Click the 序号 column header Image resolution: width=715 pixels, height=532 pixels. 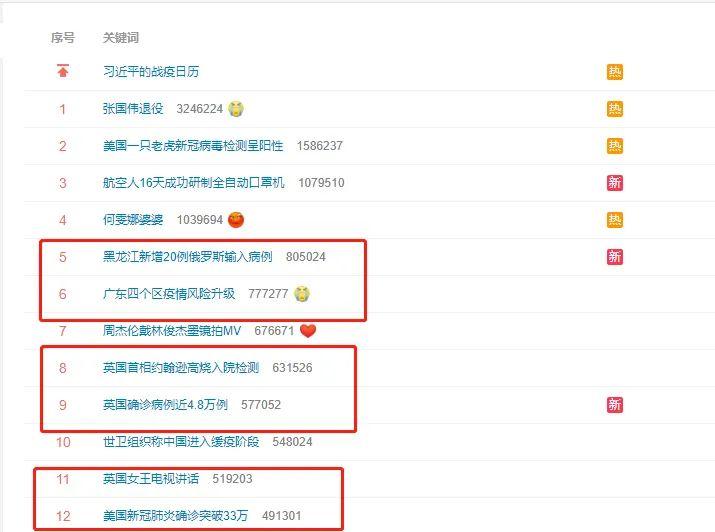pyautogui.click(x=62, y=37)
